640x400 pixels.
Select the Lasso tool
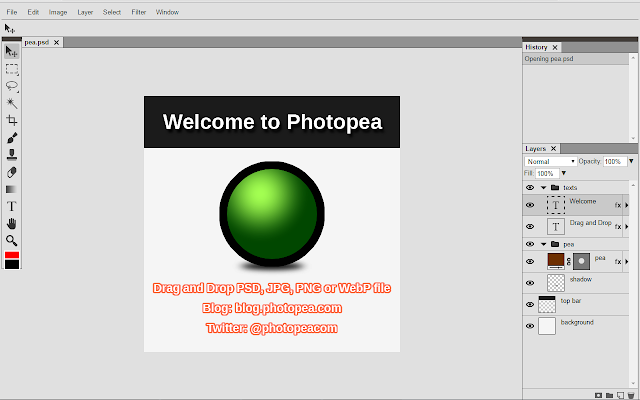tap(11, 86)
